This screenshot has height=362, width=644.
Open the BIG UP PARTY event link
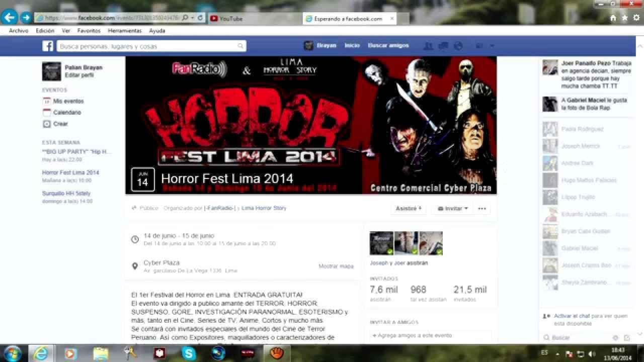tap(76, 151)
